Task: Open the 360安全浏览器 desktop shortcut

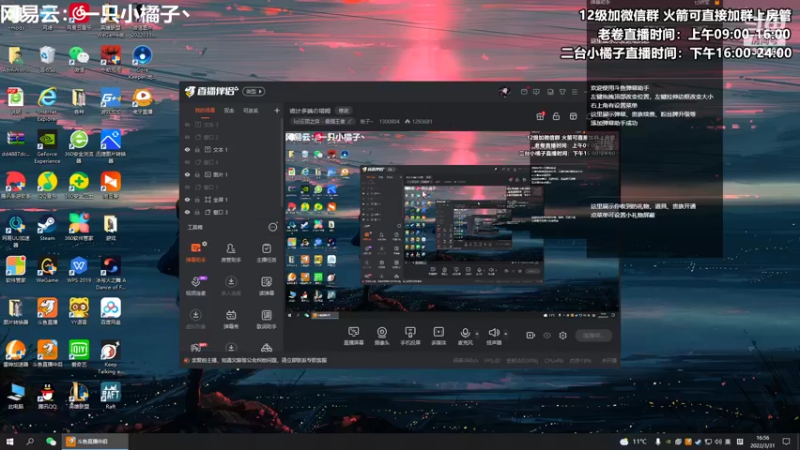Action: pos(79,146)
